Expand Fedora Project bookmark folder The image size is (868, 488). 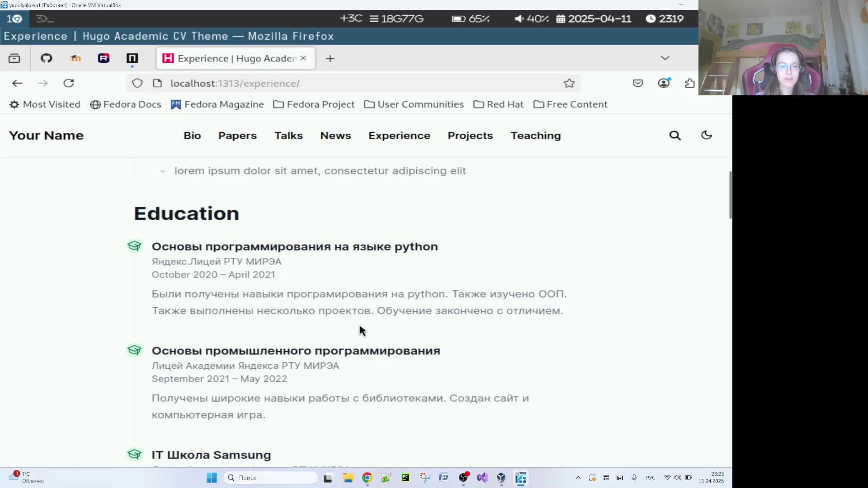[x=314, y=104]
